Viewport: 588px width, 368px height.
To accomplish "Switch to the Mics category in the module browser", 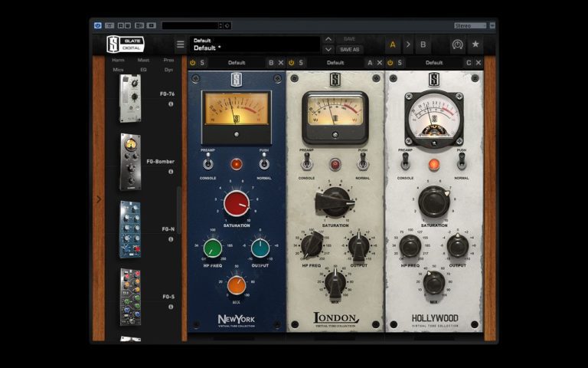I will tap(119, 70).
